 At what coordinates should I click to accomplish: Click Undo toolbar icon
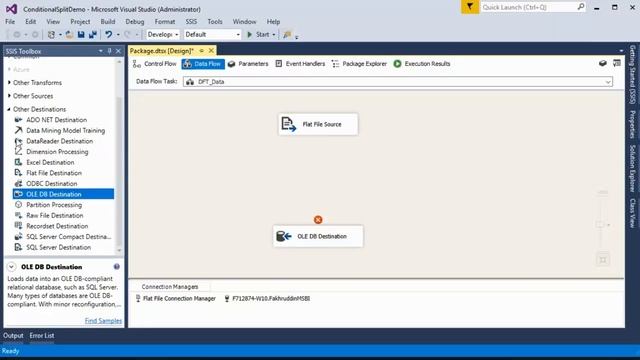click(109, 35)
